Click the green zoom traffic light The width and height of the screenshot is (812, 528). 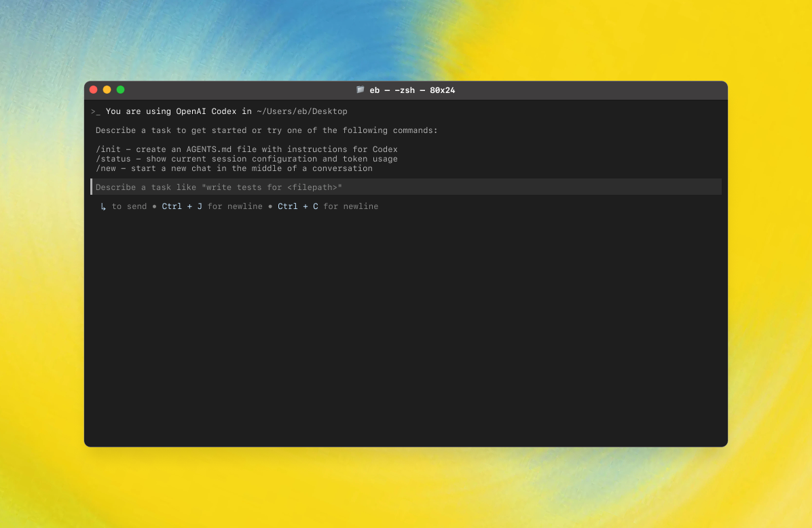[120, 89]
